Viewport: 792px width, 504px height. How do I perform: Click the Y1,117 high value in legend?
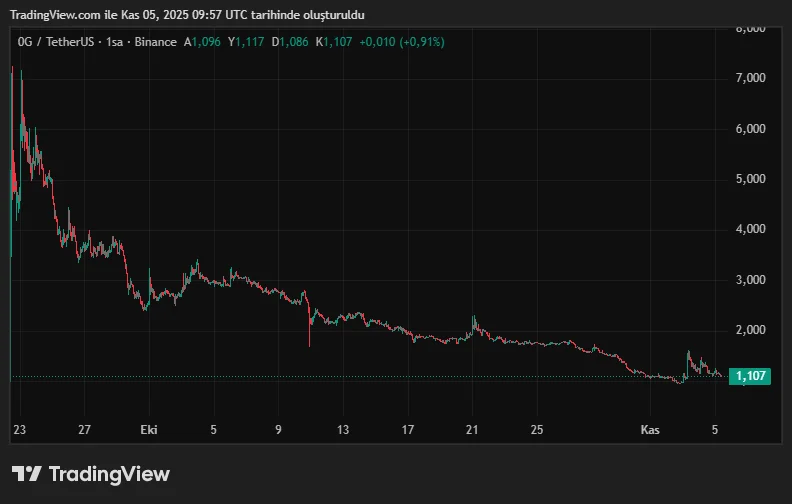[246, 42]
